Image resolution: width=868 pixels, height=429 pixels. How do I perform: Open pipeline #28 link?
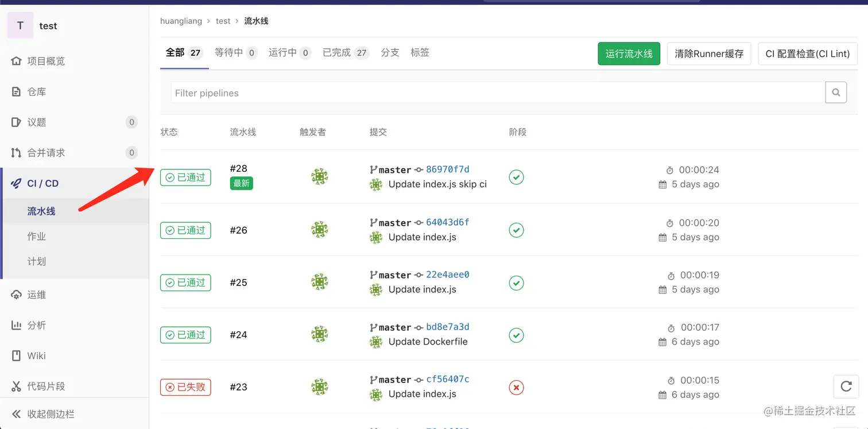coord(238,168)
